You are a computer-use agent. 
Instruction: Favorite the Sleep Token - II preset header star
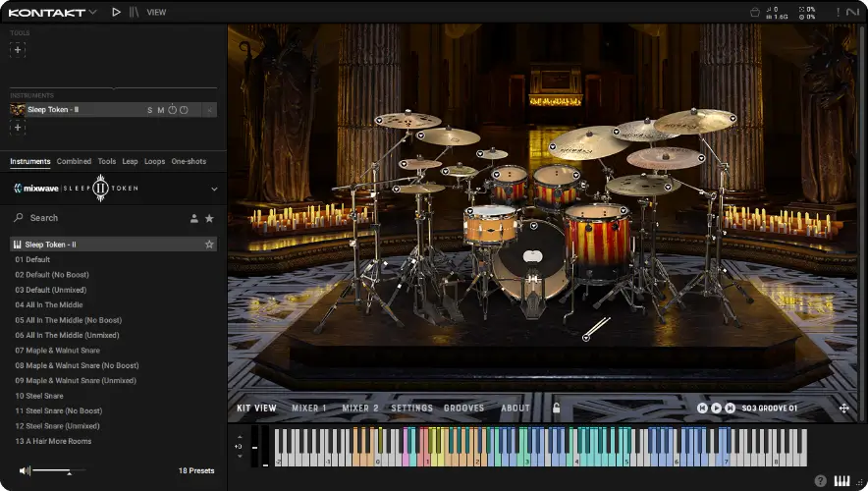point(208,245)
